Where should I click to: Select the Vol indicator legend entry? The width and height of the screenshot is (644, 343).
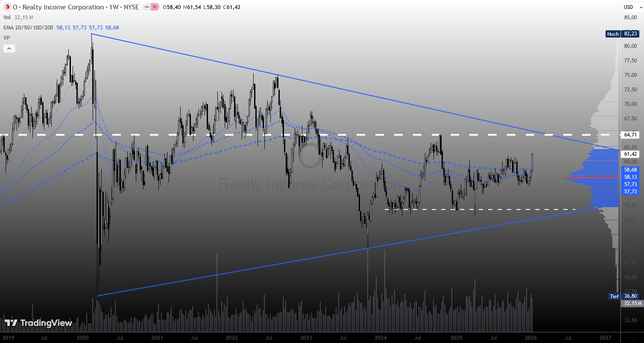7,17
